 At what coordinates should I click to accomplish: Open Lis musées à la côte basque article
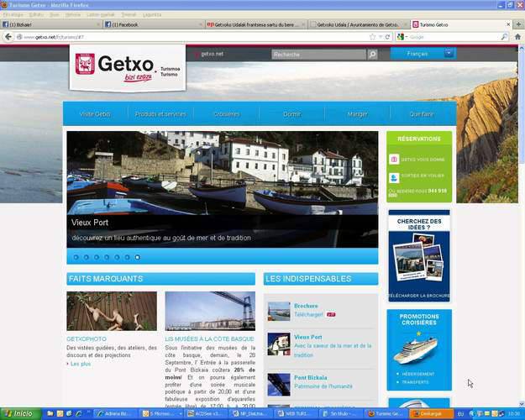pyautogui.click(x=210, y=339)
